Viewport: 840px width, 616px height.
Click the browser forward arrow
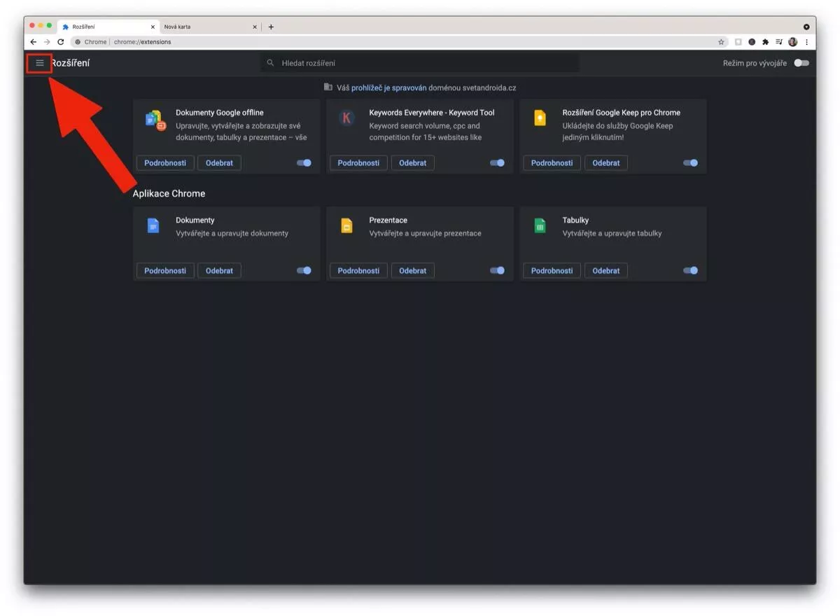(x=47, y=42)
